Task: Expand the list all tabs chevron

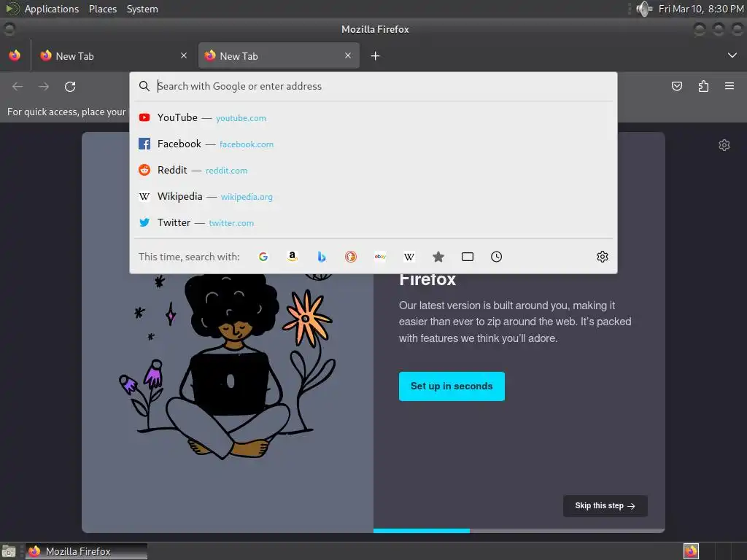Action: (732, 55)
